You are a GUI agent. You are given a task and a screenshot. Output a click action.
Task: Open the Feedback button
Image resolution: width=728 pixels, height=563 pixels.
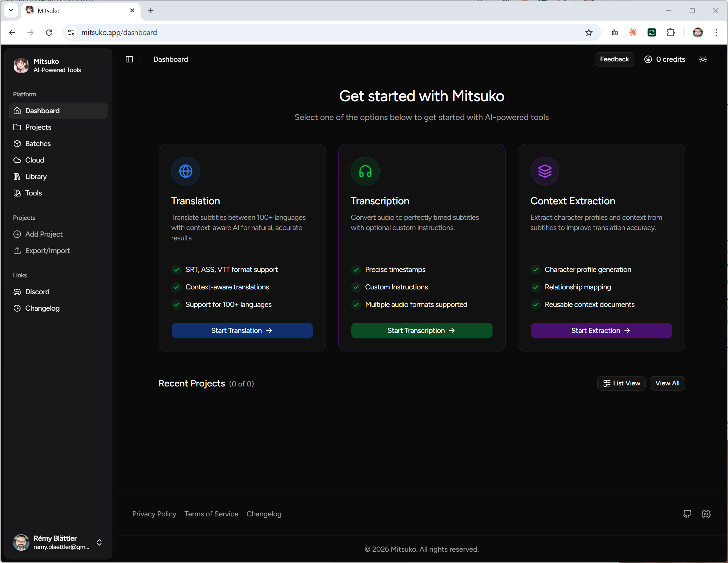(x=614, y=59)
